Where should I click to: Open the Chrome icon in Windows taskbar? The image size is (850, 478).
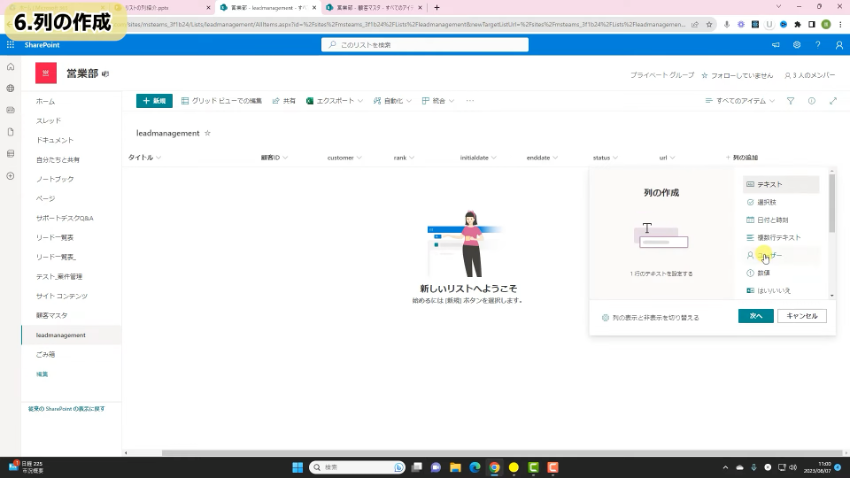[493, 467]
